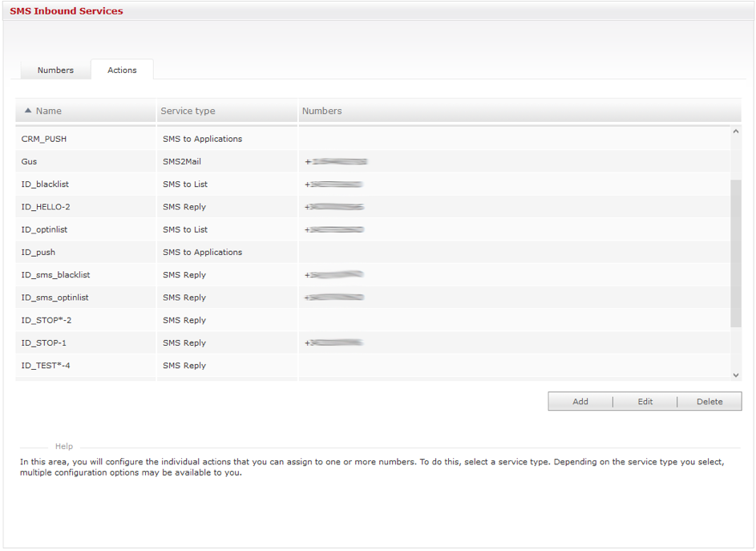Pick the ID_sms_blacklist entry
This screenshot has width=756, height=551.
pos(55,275)
